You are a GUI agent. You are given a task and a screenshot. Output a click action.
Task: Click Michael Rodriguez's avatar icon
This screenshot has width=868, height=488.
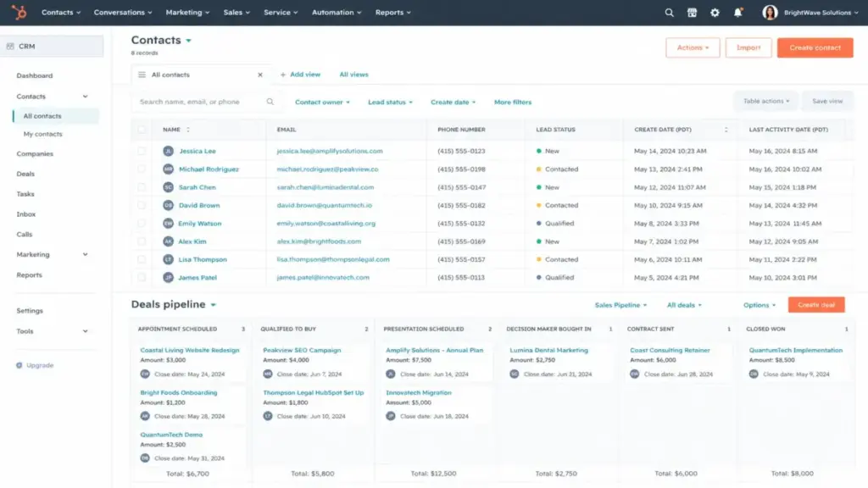pos(169,169)
